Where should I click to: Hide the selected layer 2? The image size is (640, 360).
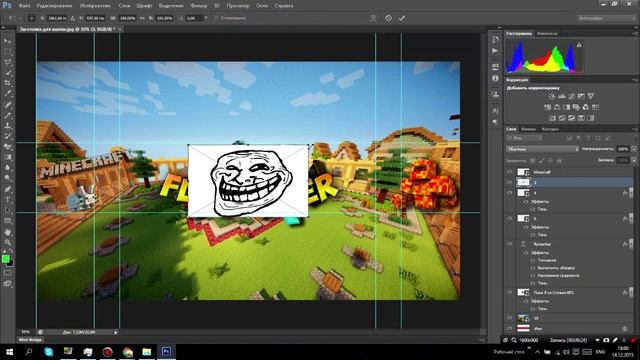(509, 182)
